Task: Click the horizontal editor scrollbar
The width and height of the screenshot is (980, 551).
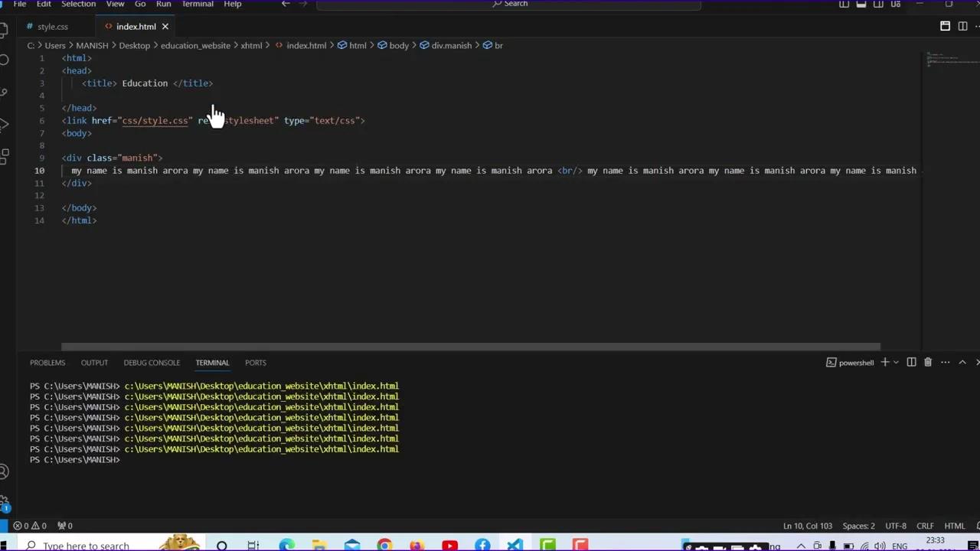Action: (x=471, y=347)
